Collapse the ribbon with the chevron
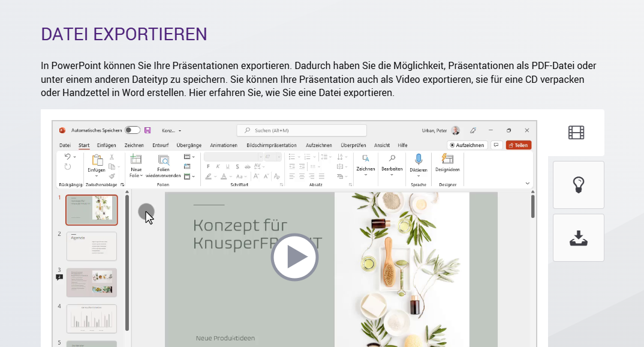644x347 pixels. (x=528, y=183)
